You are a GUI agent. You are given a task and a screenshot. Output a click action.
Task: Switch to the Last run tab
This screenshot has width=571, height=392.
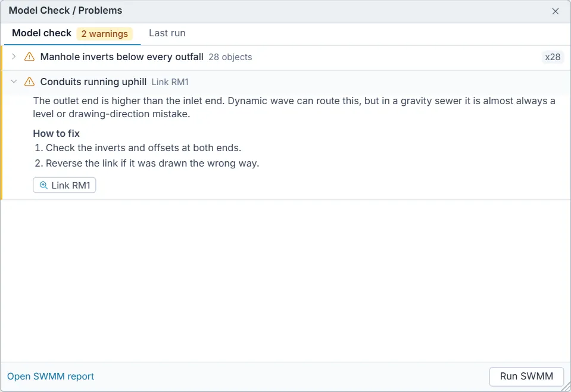click(x=167, y=33)
